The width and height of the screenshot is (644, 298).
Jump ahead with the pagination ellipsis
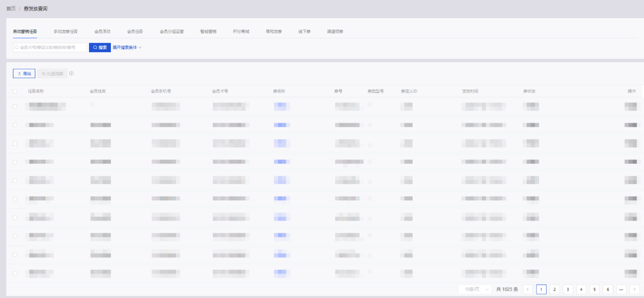(x=622, y=289)
